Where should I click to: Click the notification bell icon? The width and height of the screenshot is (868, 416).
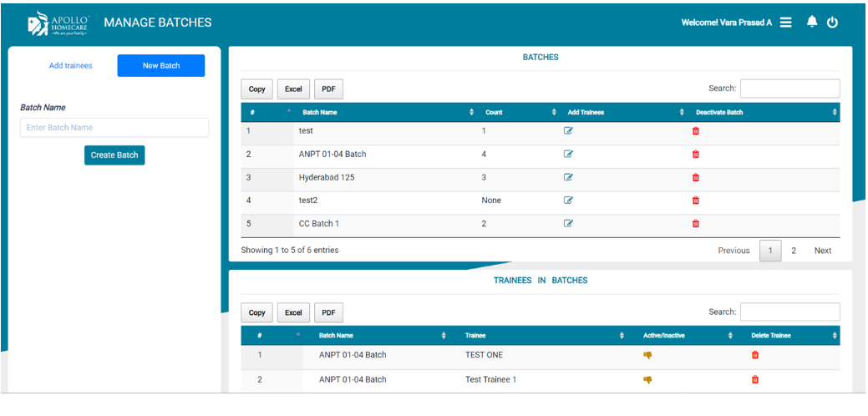point(811,23)
